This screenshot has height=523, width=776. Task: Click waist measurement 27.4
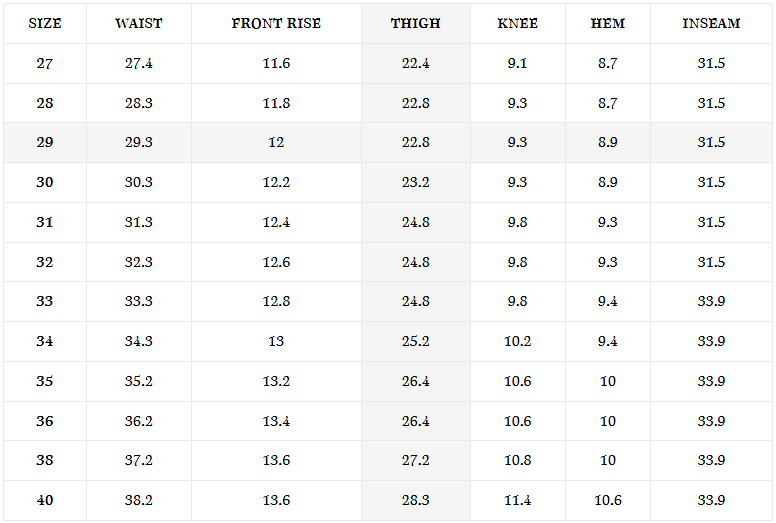coord(139,63)
